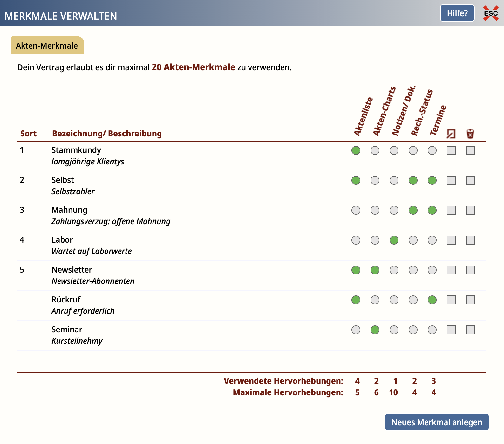Click Neues Merkmal anlegen button
Viewport: 504px width, 444px height.
click(x=437, y=422)
